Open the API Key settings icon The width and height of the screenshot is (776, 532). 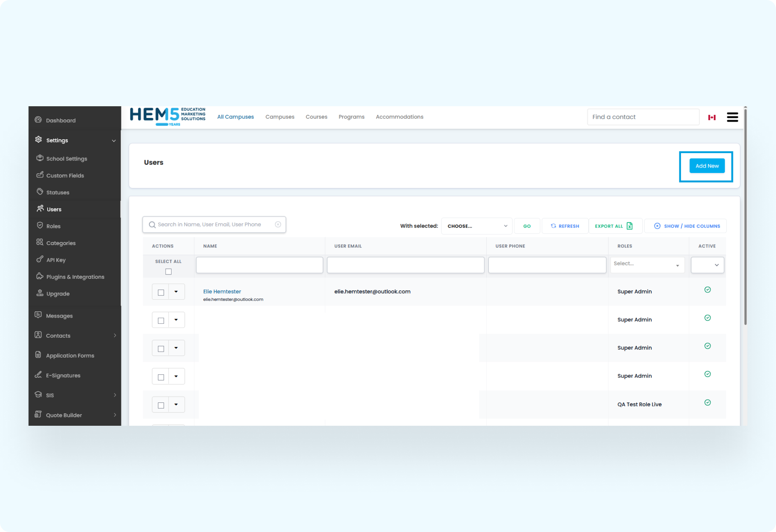click(40, 260)
